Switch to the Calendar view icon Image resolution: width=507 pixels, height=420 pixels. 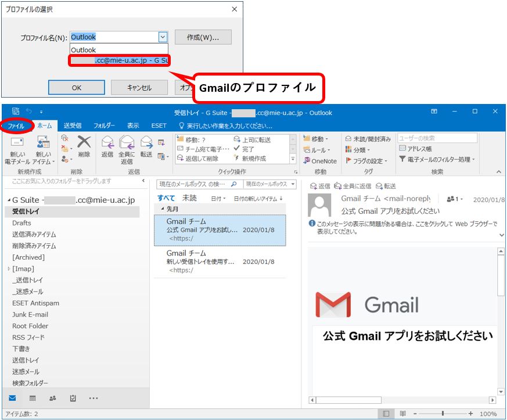pos(33,398)
